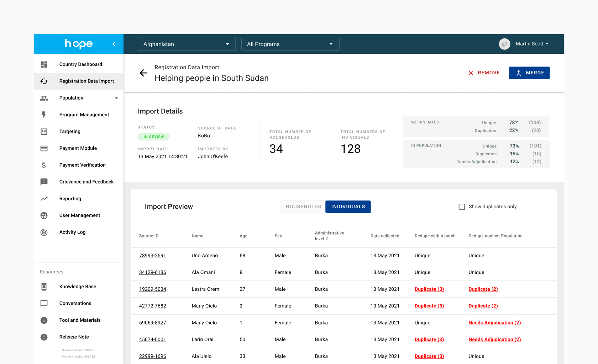Open the All Programs dropdown

coord(290,44)
